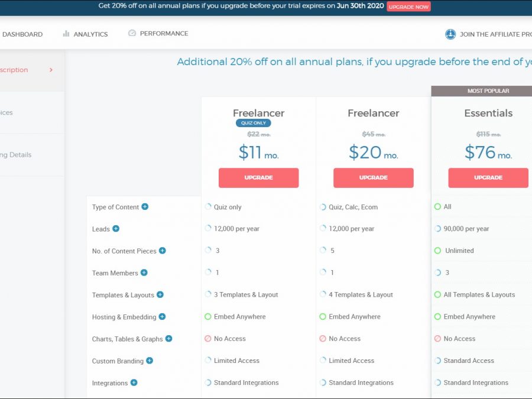Upgrade to the Essentials $76 plan

tap(488, 177)
